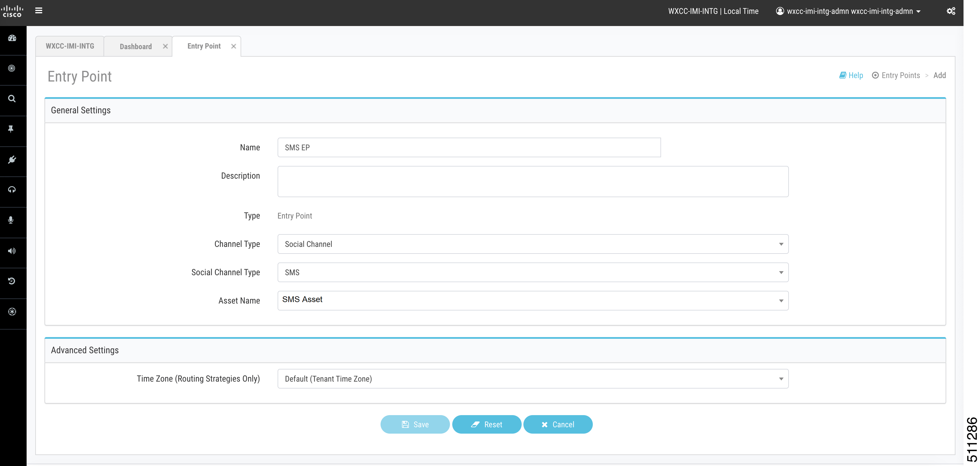Viewport: 980px width, 466px height.
Task: Open the dashboard palette sidebar icon
Action: point(12,38)
